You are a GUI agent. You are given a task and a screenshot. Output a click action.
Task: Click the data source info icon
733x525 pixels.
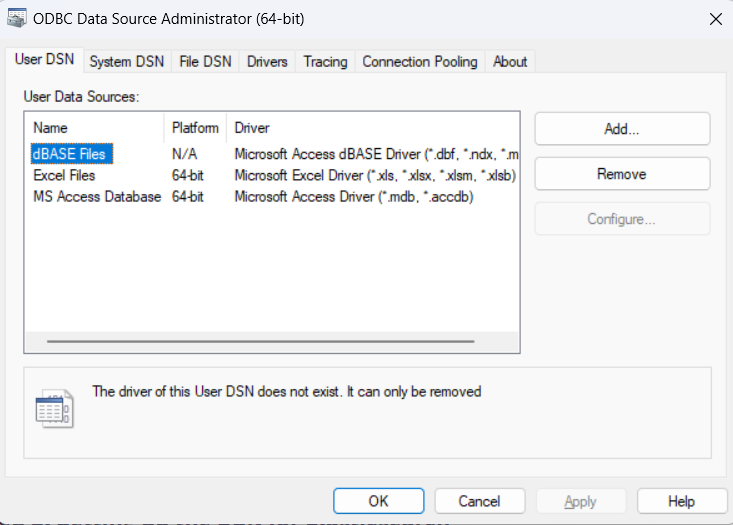pyautogui.click(x=55, y=408)
